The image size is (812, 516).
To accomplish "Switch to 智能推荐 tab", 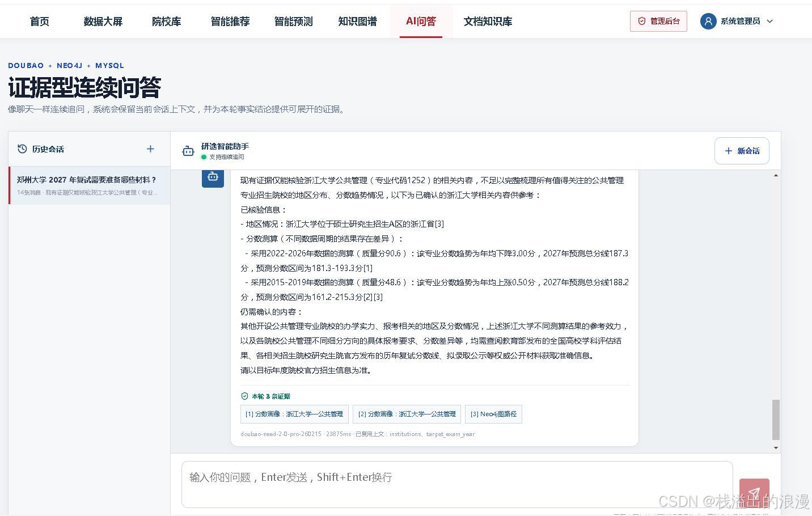I will tap(230, 22).
